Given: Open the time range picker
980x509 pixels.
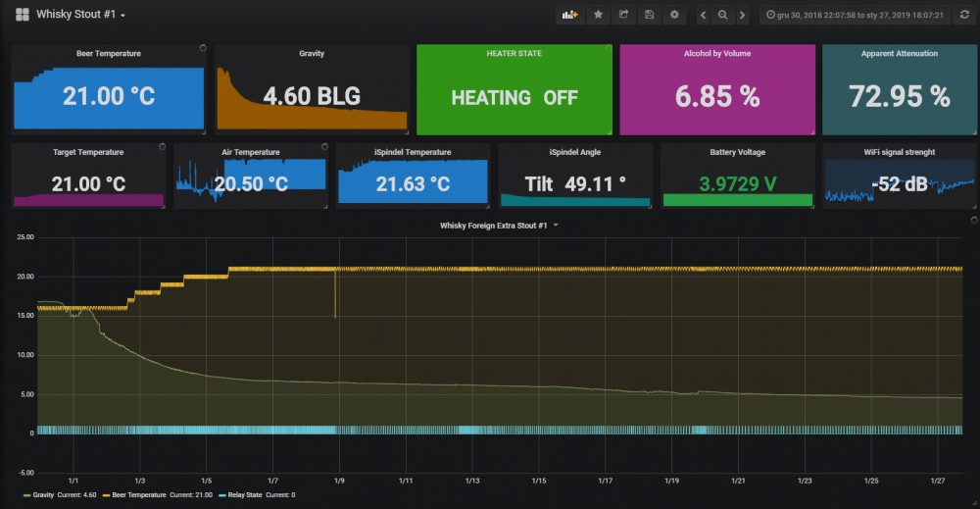Looking at the screenshot, I should click(859, 15).
